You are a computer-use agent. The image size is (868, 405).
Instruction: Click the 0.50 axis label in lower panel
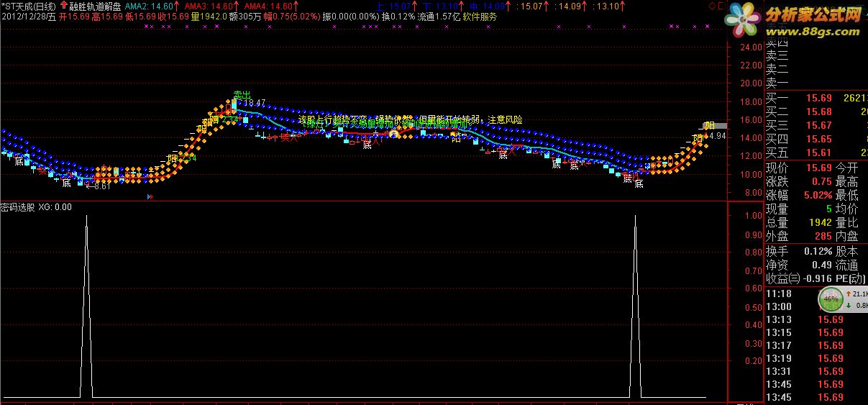coord(754,306)
